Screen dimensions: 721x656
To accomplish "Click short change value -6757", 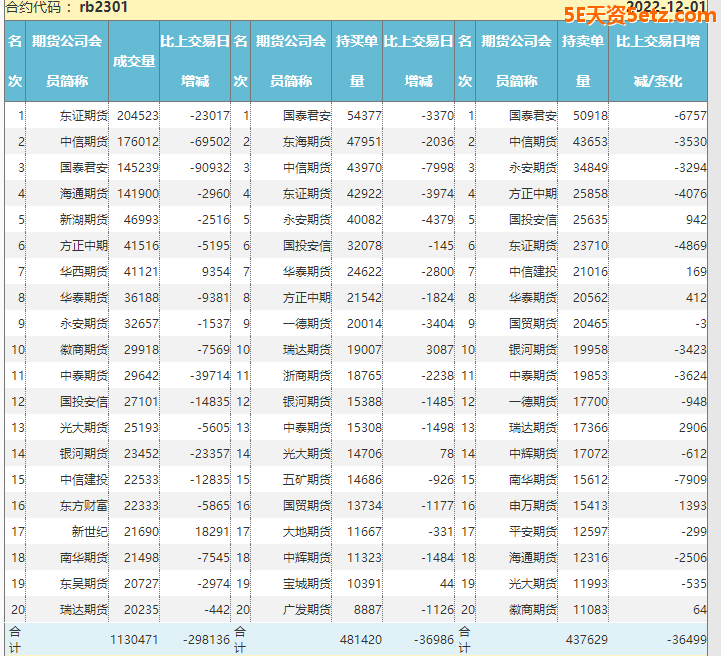I will point(690,115).
